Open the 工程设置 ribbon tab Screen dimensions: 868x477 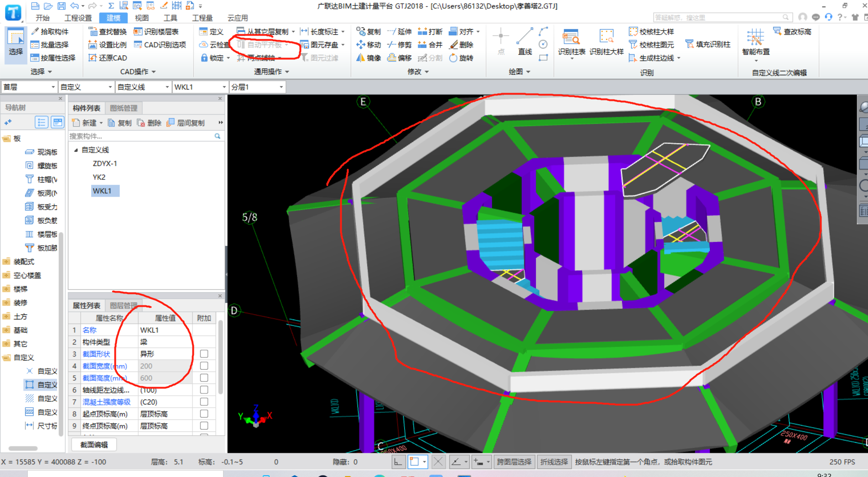pyautogui.click(x=78, y=18)
